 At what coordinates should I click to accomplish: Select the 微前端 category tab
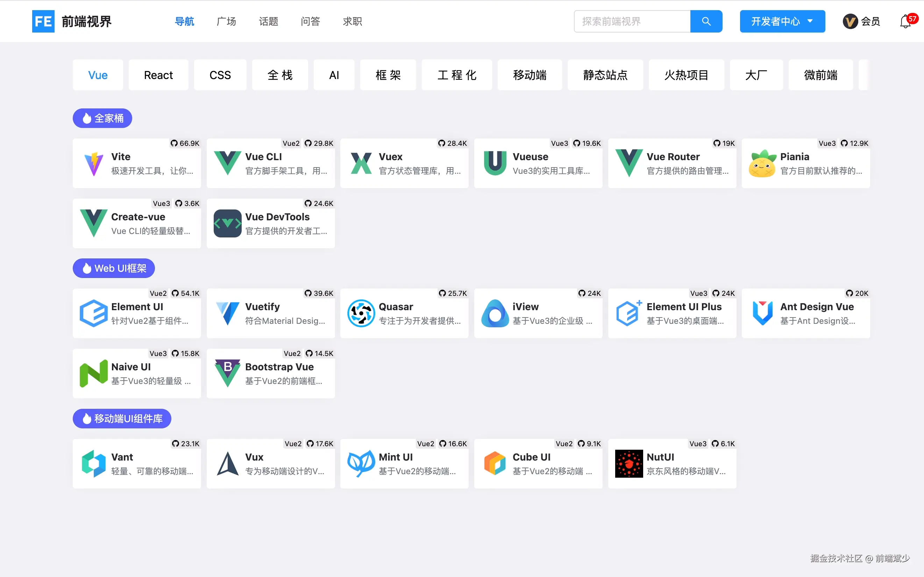[x=820, y=75]
